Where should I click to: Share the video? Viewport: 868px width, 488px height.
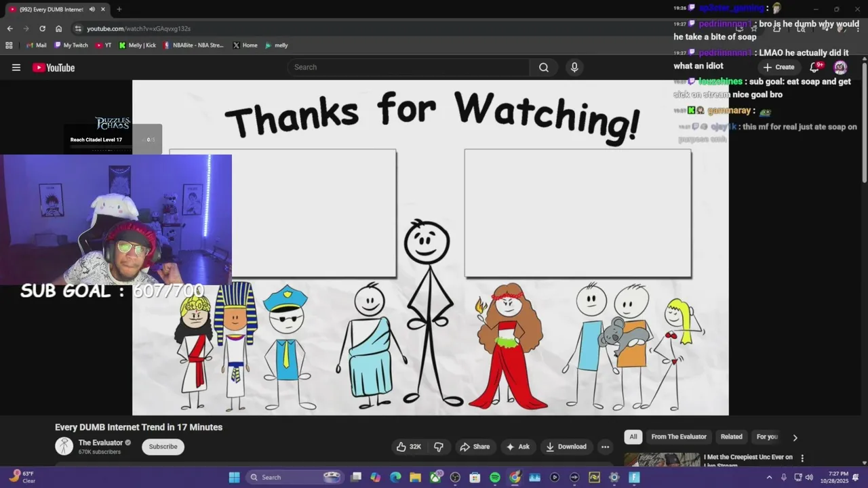[x=474, y=447]
